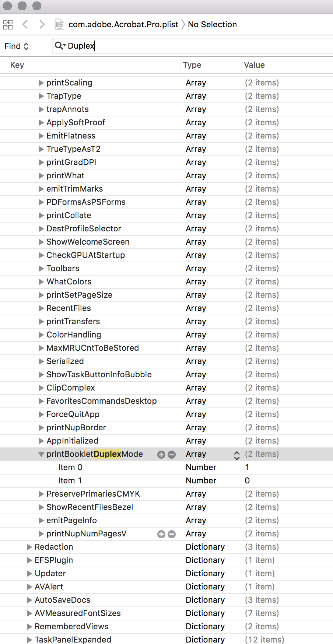Expand the TaskPanelExpanded dictionary
The image size is (333, 644).
tap(29, 640)
